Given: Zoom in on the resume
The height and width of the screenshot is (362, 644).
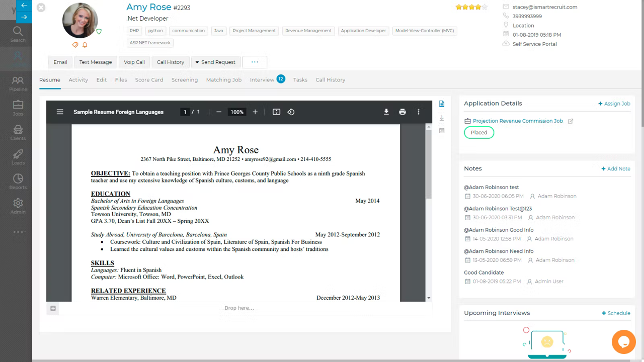Looking at the screenshot, I should pos(255,112).
